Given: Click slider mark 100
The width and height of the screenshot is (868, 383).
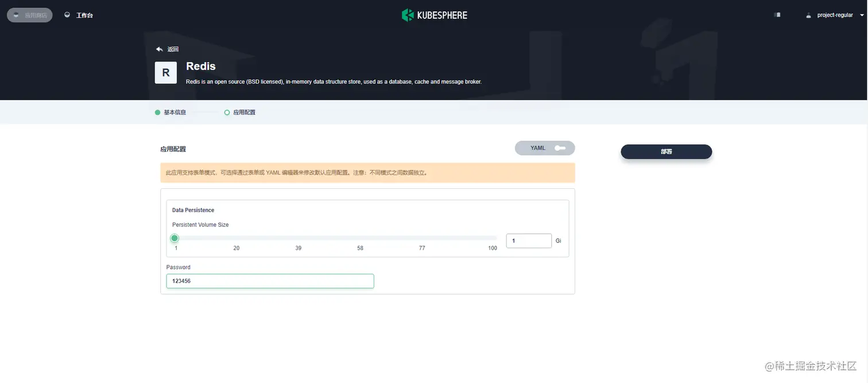Looking at the screenshot, I should (493, 248).
